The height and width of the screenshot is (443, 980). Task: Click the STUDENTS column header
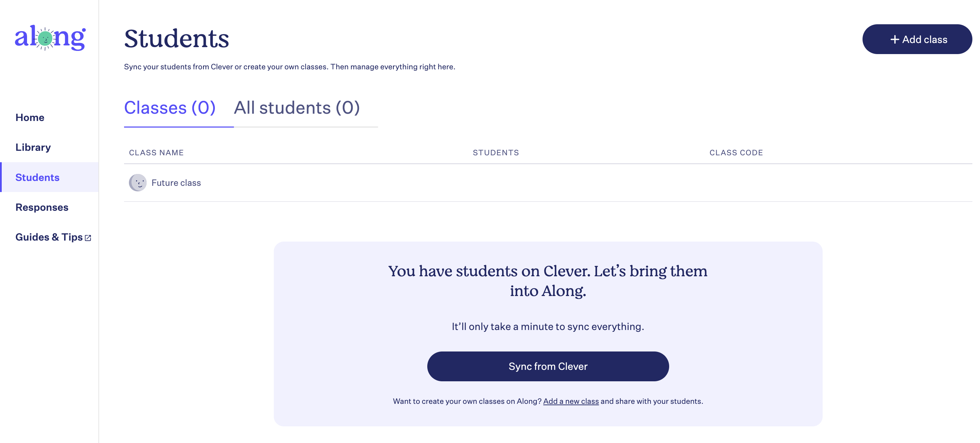[496, 153]
